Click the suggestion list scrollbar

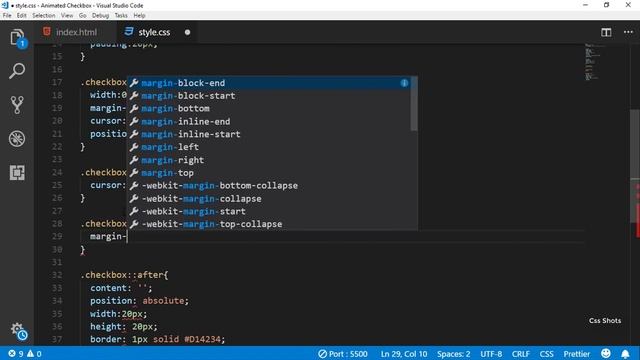pos(414,104)
